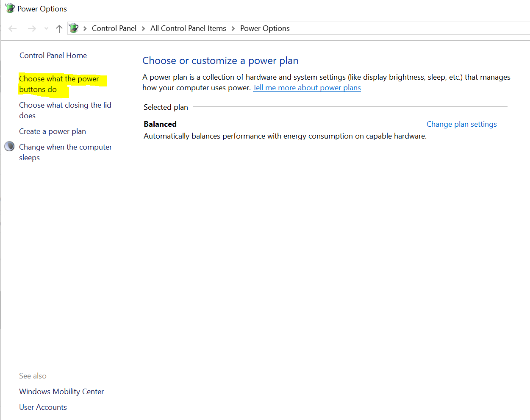
Task: Click Change plan settings for Balanced
Action: pos(461,124)
